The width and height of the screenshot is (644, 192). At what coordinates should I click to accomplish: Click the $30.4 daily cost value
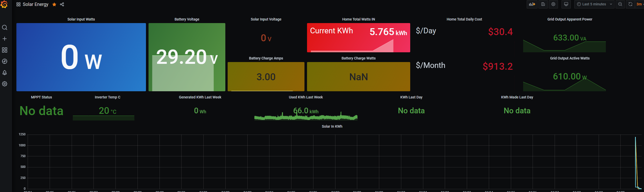click(x=500, y=32)
